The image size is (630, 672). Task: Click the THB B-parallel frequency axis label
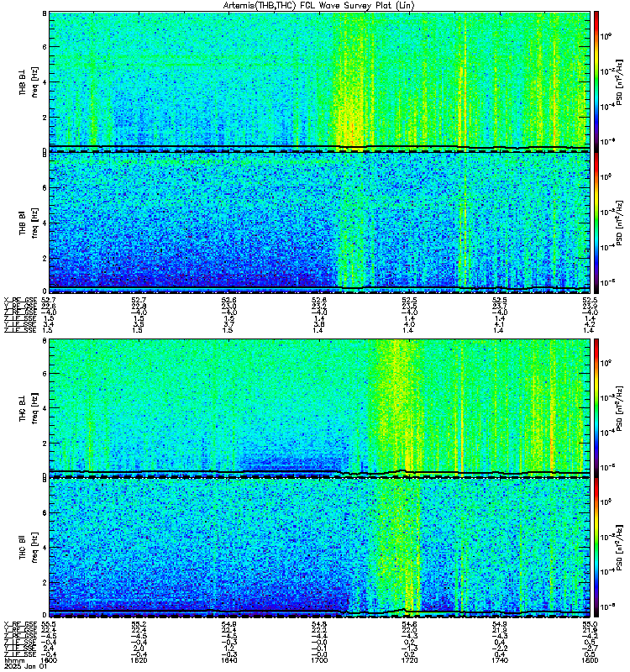click(29, 223)
